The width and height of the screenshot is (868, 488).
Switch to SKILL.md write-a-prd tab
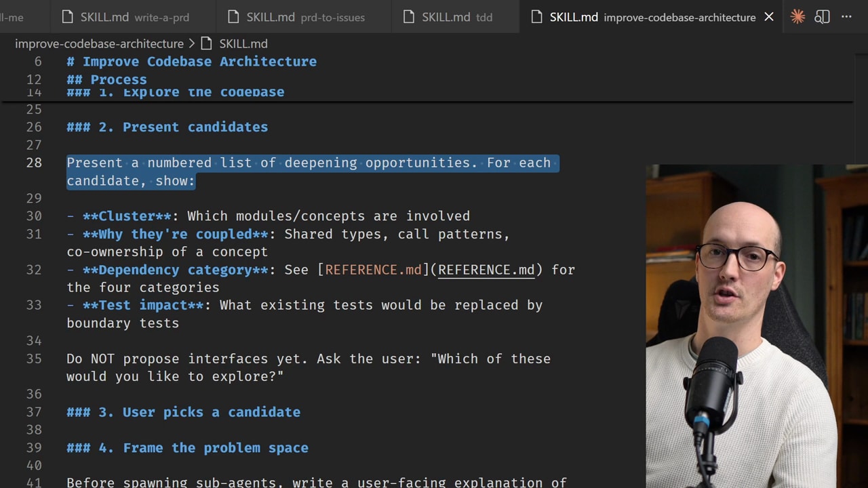tap(134, 17)
